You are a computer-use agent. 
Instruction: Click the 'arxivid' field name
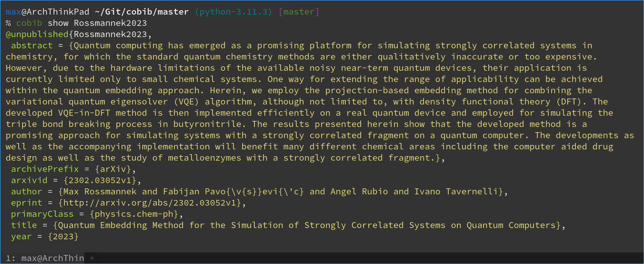point(29,180)
